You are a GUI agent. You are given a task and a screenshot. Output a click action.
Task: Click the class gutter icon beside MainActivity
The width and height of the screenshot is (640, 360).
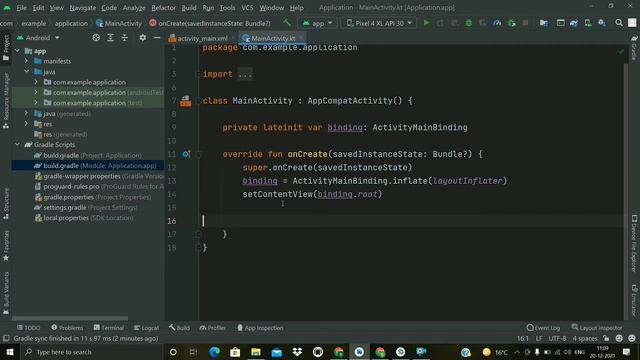(x=186, y=100)
